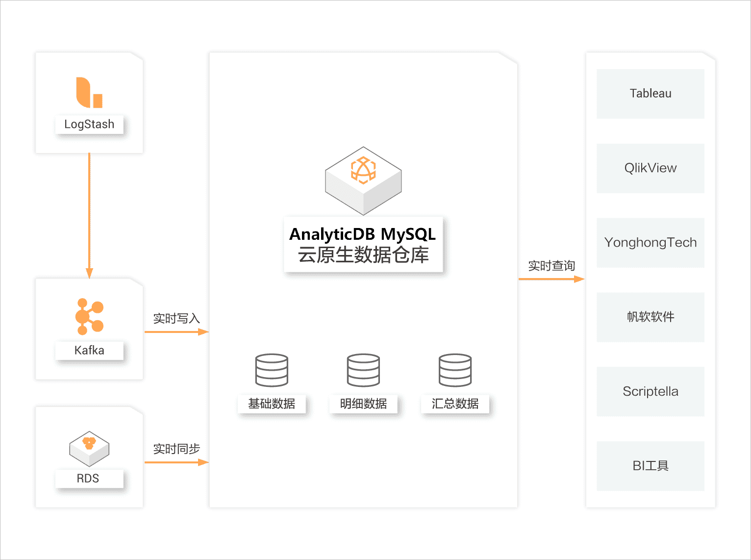
Task: Select the 帆软软件 box
Action: [651, 317]
